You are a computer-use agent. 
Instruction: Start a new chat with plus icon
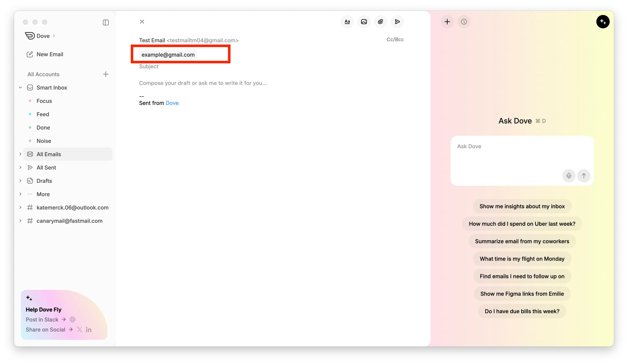[447, 22]
